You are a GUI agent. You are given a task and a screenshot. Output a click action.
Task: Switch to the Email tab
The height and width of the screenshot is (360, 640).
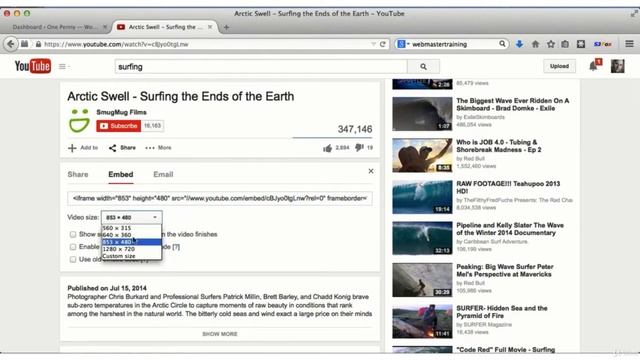[163, 174]
